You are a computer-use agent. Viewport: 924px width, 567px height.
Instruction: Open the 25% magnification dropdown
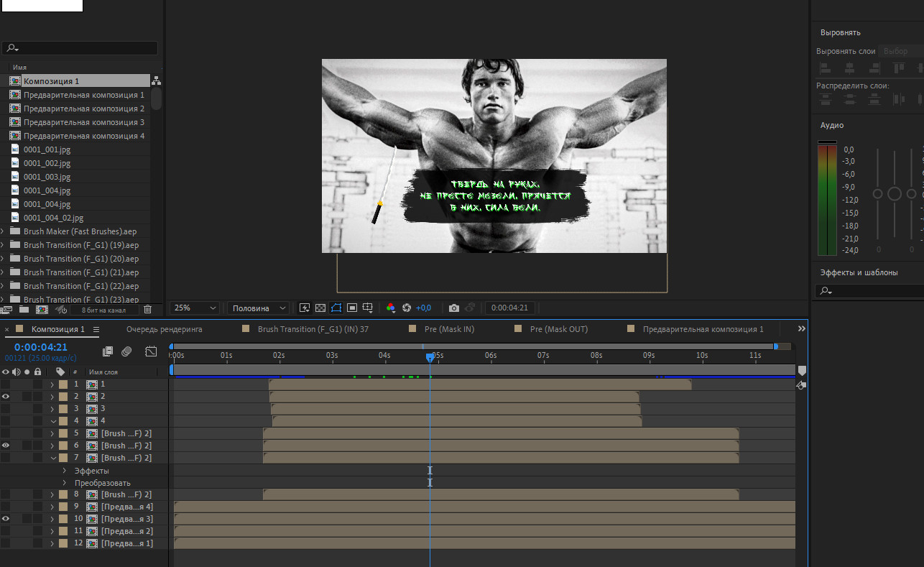[x=195, y=308]
